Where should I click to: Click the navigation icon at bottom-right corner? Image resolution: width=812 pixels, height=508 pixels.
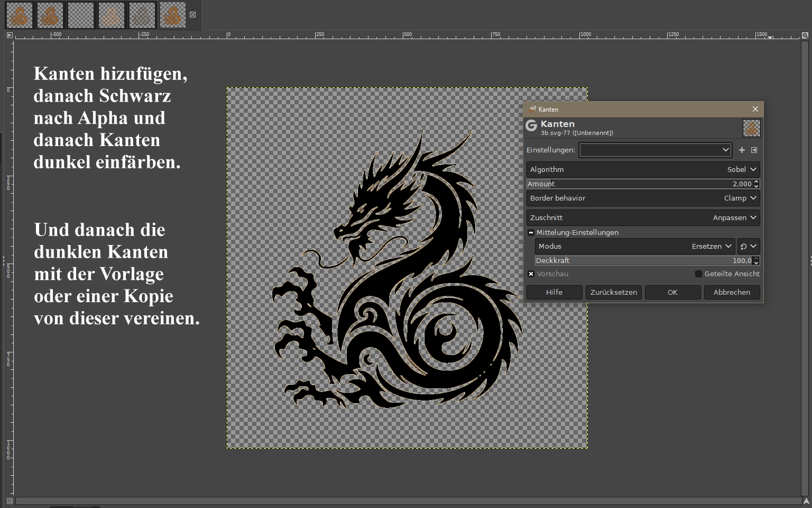[x=806, y=501]
